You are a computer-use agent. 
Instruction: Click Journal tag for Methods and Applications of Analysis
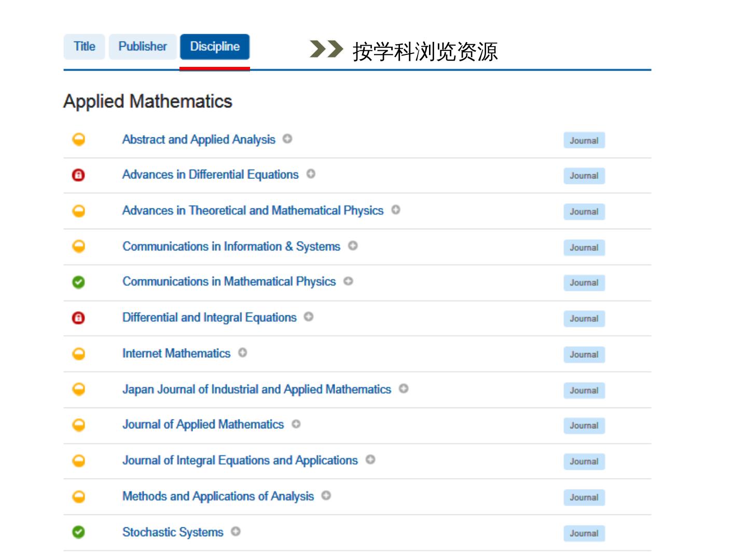pyautogui.click(x=584, y=498)
